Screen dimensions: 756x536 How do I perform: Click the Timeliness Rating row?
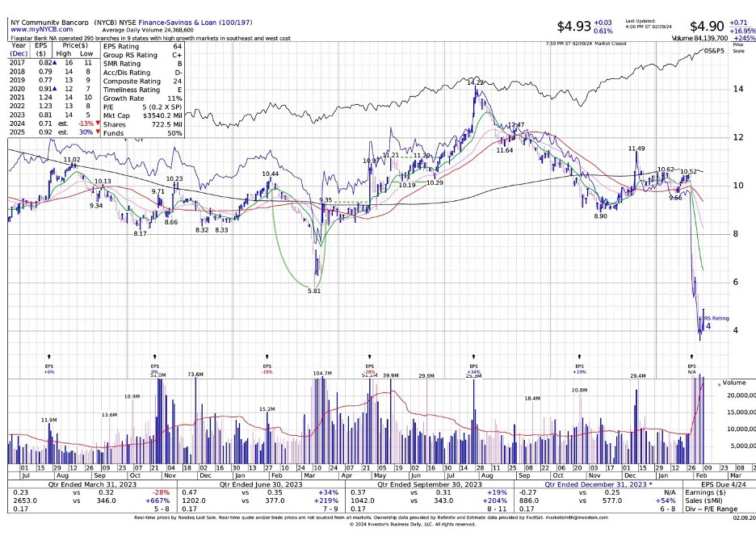point(142,90)
